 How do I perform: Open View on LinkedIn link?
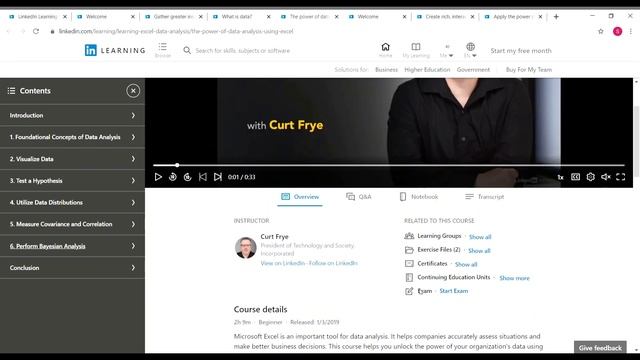click(283, 263)
